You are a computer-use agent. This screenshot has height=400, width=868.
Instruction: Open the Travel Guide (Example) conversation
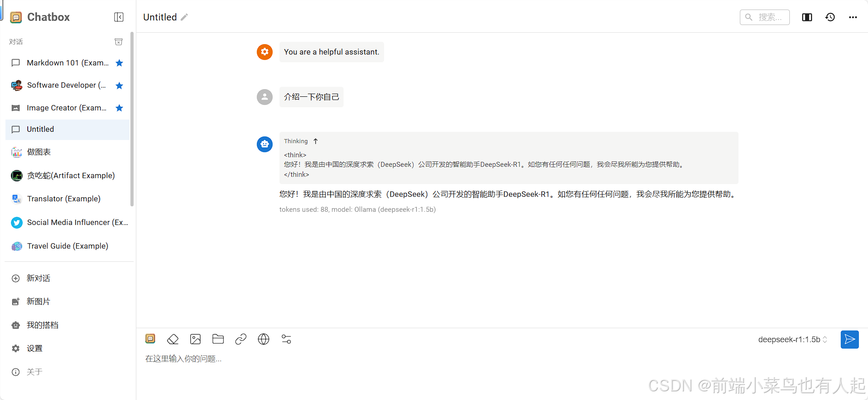tap(68, 246)
